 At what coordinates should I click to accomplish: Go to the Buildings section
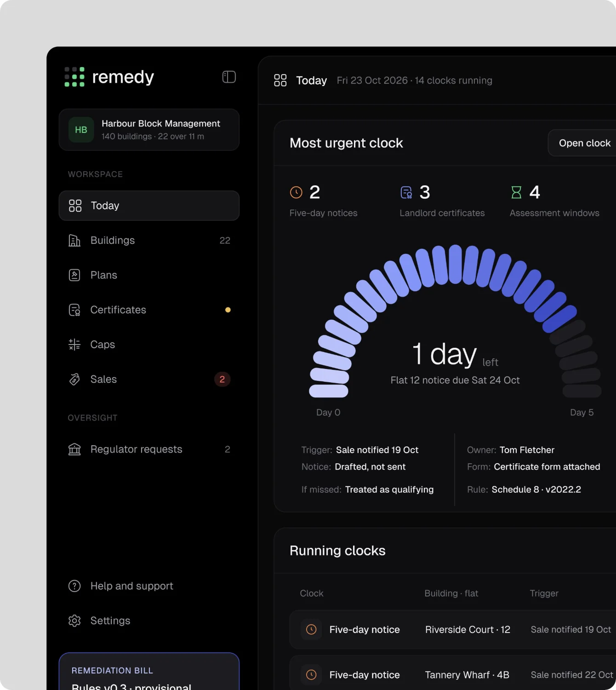149,240
